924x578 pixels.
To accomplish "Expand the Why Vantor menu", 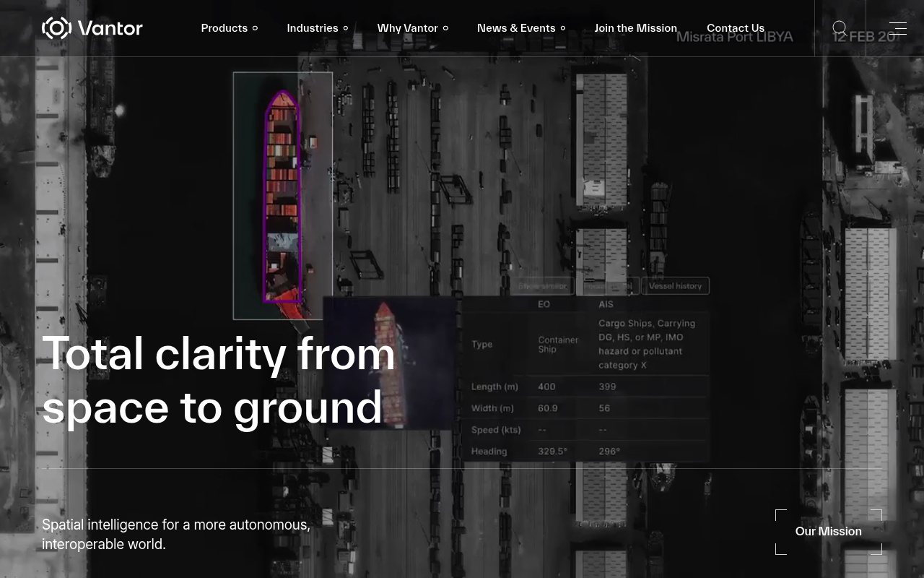I will pyautogui.click(x=413, y=28).
